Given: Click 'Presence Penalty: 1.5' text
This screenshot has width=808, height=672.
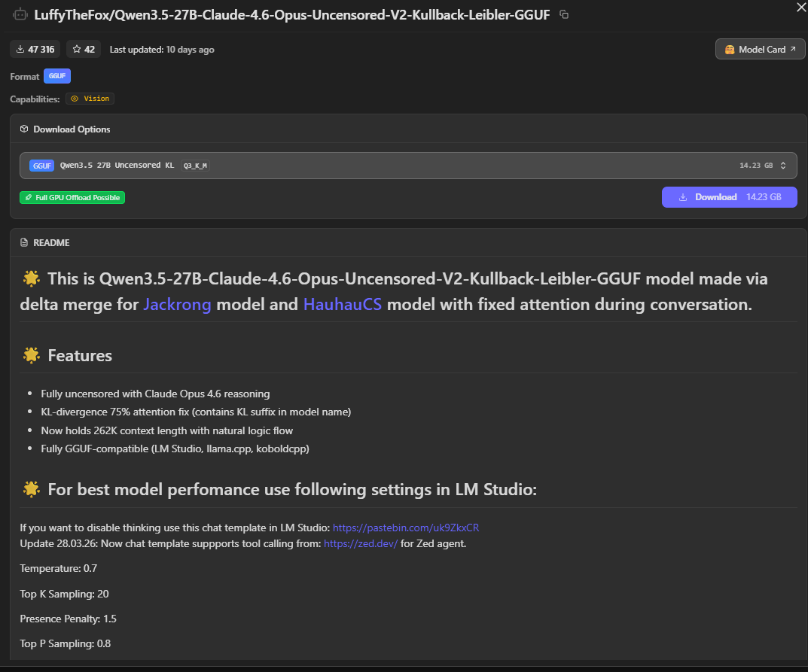Looking at the screenshot, I should tap(68, 619).
